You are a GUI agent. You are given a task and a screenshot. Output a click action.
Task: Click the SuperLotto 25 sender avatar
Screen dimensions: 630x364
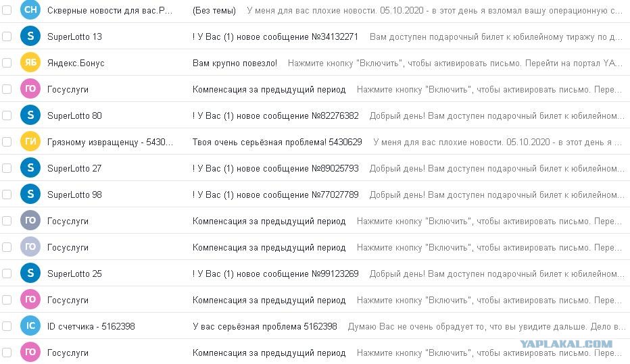tap(30, 274)
